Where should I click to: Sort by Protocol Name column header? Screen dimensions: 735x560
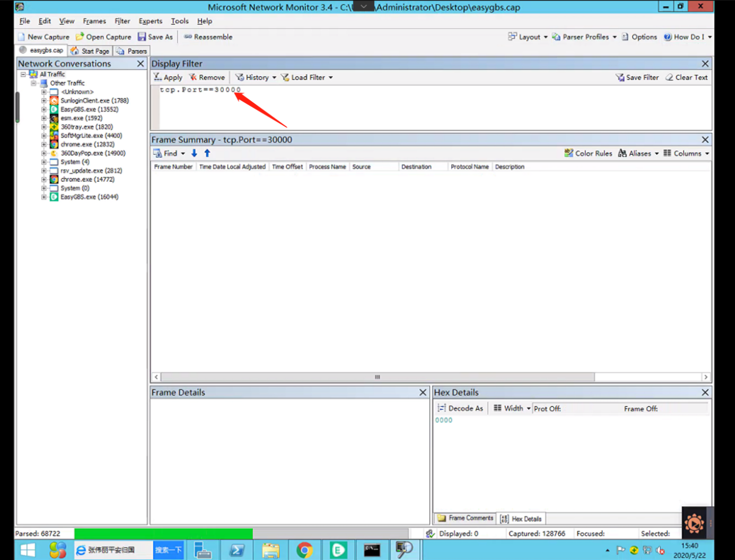coord(470,167)
